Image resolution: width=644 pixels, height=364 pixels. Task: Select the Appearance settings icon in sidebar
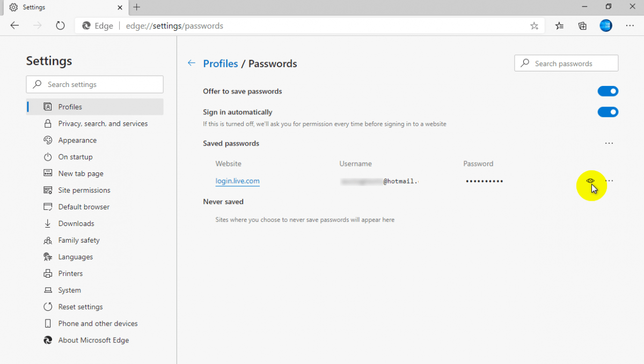(x=48, y=140)
